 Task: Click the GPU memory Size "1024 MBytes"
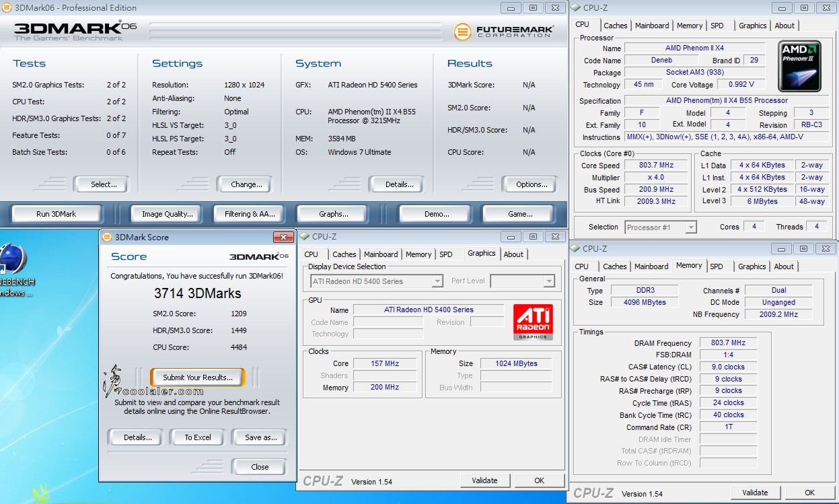click(516, 364)
